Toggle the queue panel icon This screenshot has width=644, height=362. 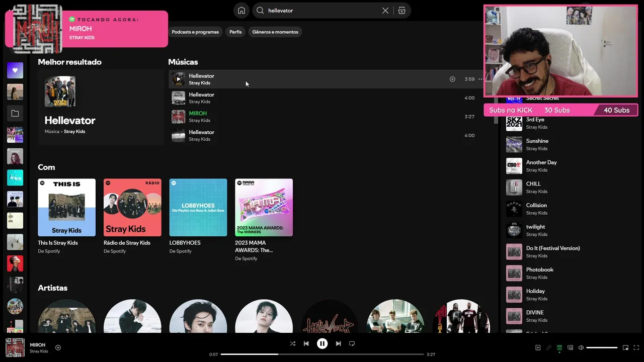click(559, 347)
